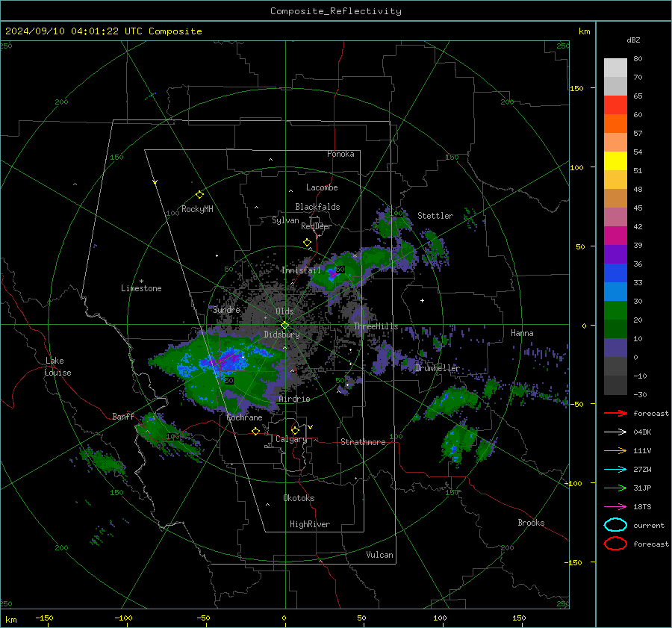Click the yellow radar-center diamond above Didsbury

click(x=284, y=326)
